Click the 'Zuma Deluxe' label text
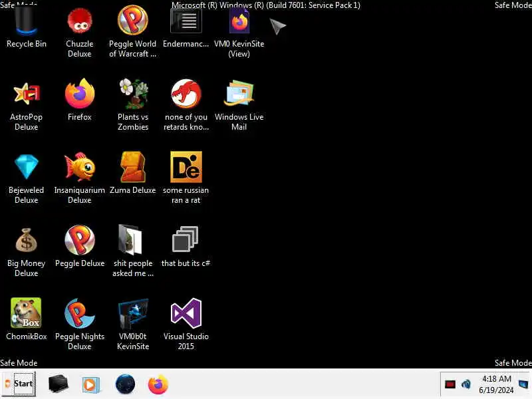This screenshot has width=532, height=399. (x=132, y=190)
